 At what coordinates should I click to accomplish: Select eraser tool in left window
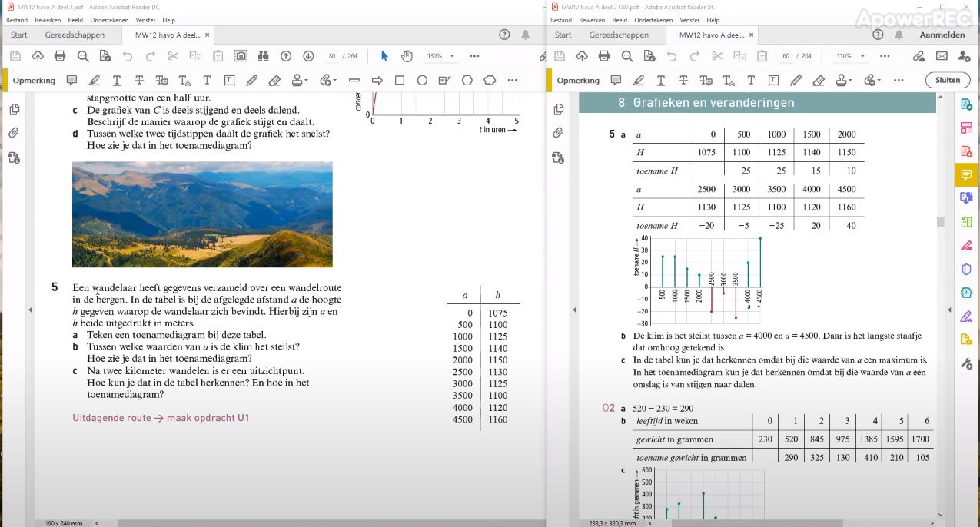pos(274,80)
